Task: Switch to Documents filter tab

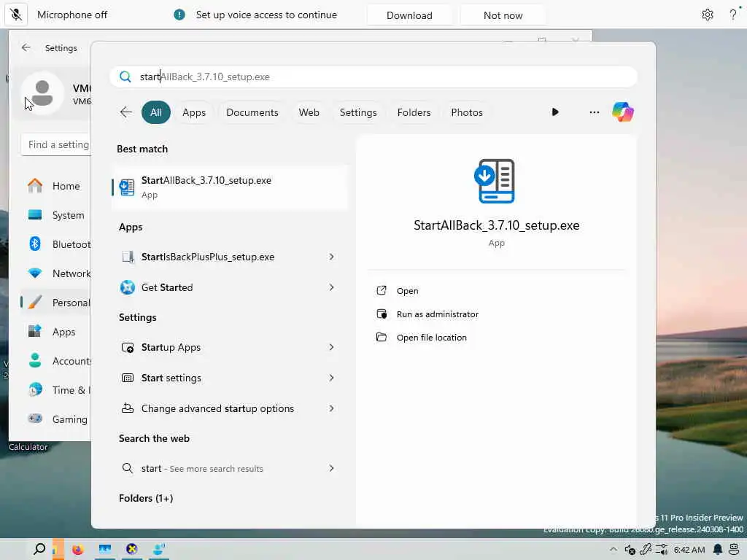Action: (252, 112)
